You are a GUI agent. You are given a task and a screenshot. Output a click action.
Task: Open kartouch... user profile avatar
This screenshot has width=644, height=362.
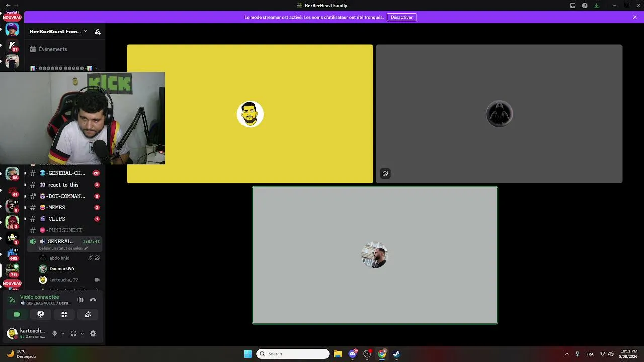pyautogui.click(x=12, y=333)
